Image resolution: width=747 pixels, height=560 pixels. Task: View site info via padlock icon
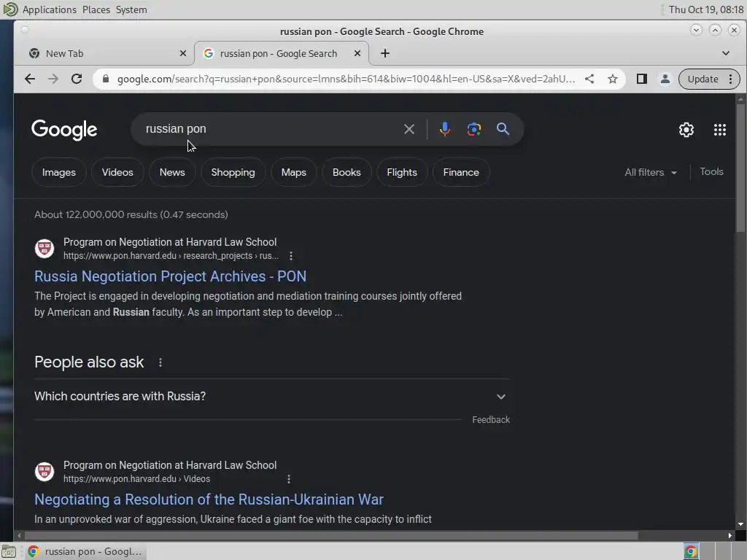coord(106,79)
